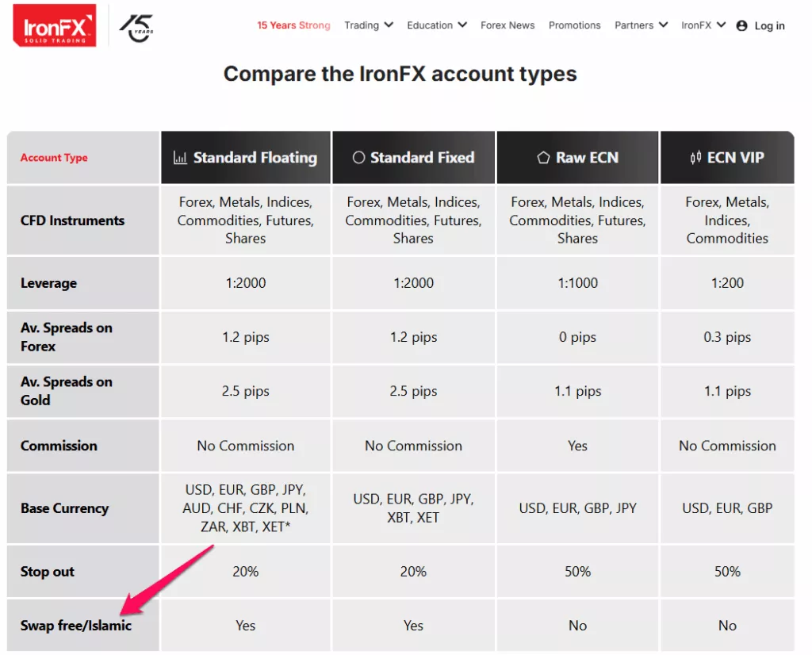Click the user account icon beside Log in
Screen dimensions: 812x655
[741, 25]
